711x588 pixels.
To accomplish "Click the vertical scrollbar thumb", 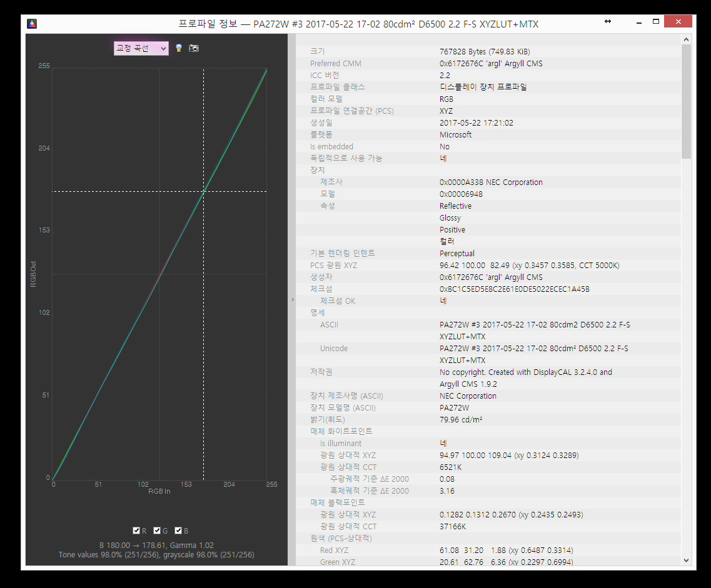I will pyautogui.click(x=686, y=100).
